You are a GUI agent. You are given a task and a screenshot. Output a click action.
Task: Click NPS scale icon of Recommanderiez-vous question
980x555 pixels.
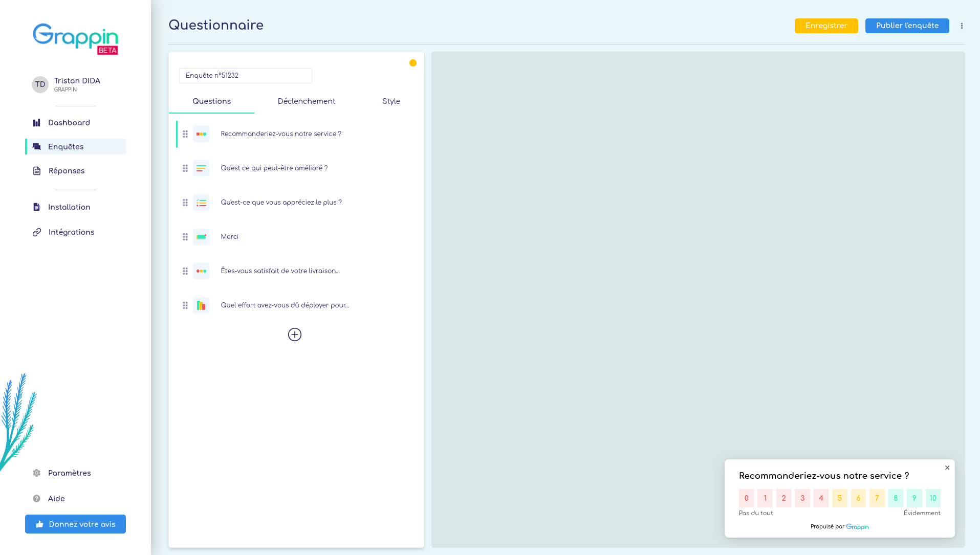pyautogui.click(x=201, y=134)
